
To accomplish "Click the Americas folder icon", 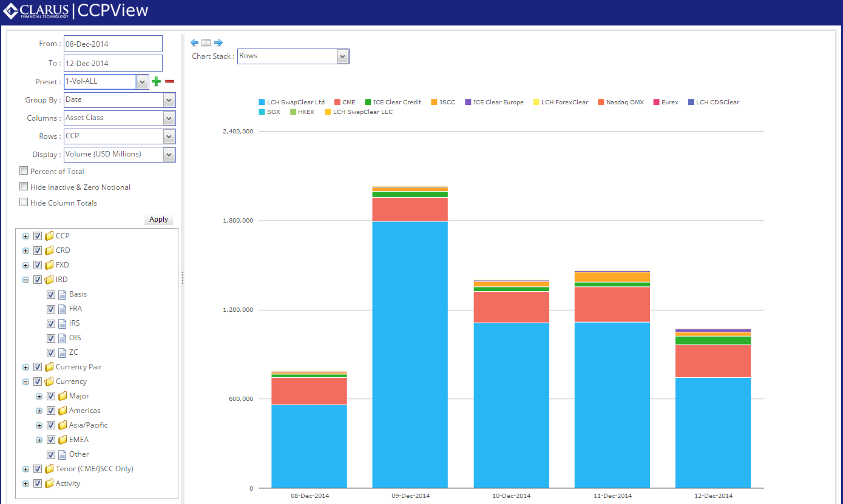I will click(63, 411).
